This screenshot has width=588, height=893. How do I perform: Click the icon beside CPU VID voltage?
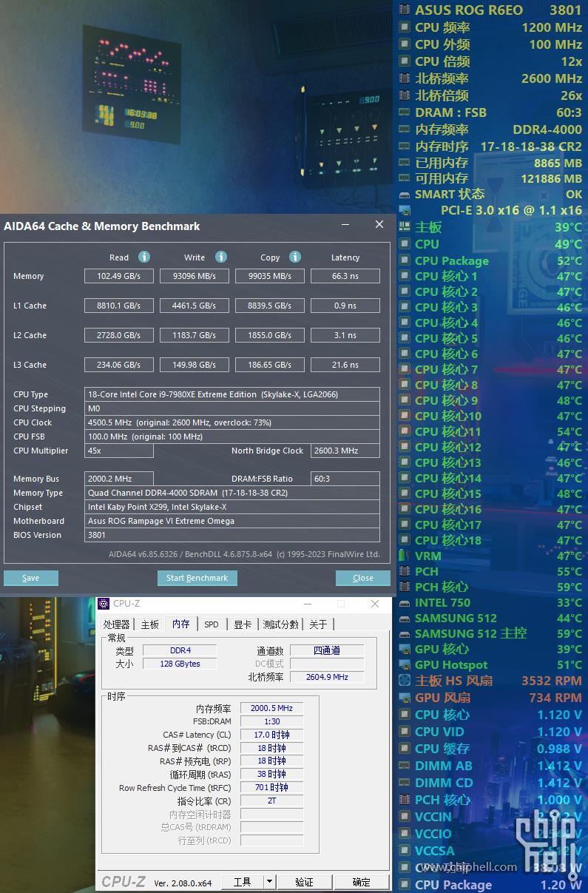[405, 732]
